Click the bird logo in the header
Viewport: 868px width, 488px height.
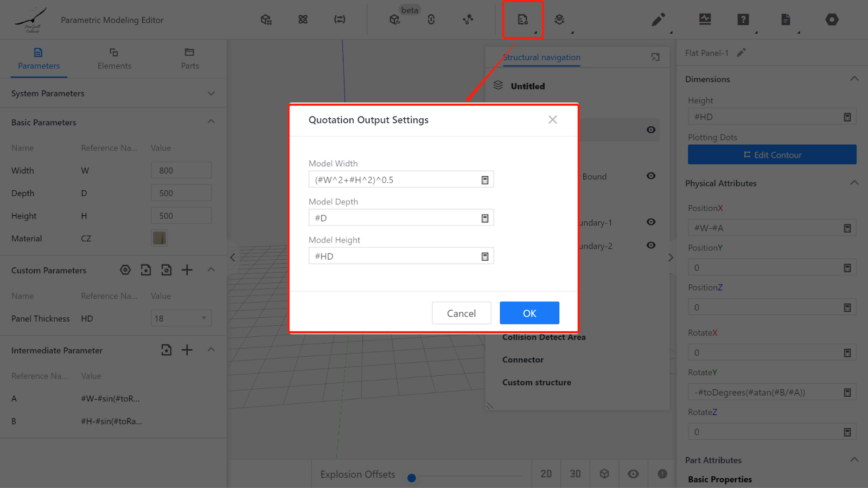31,20
